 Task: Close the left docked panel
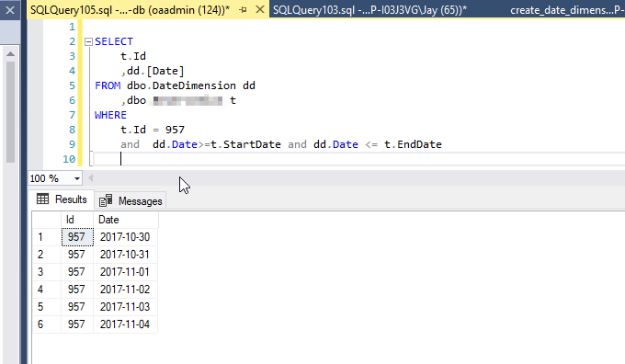tap(10, 9)
